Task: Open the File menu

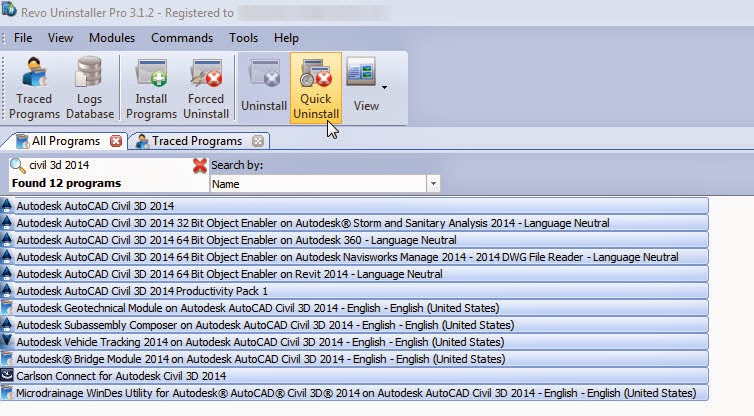Action: click(x=23, y=38)
